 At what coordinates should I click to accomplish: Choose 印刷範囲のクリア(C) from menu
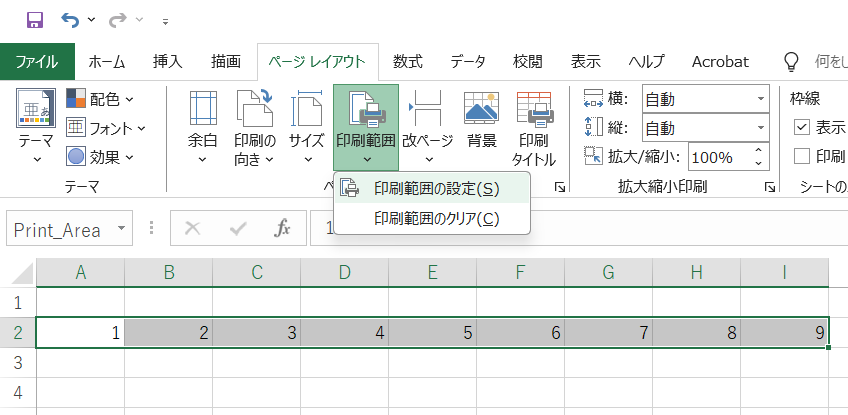435,218
